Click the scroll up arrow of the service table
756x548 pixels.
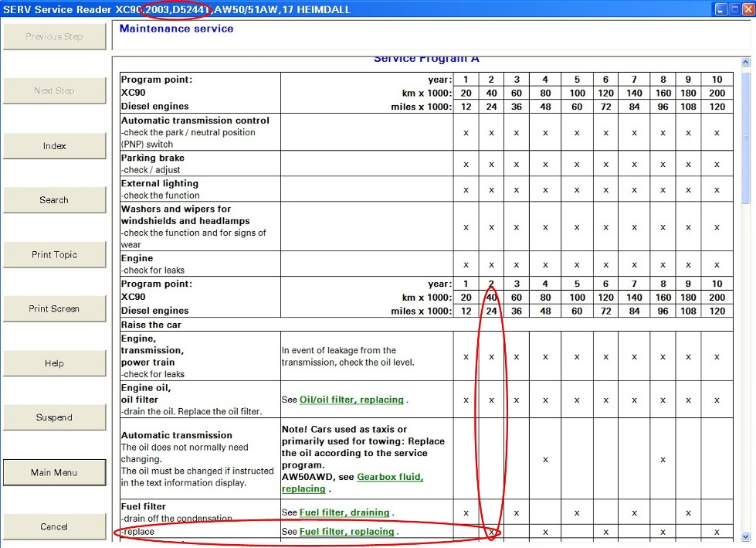[x=745, y=63]
